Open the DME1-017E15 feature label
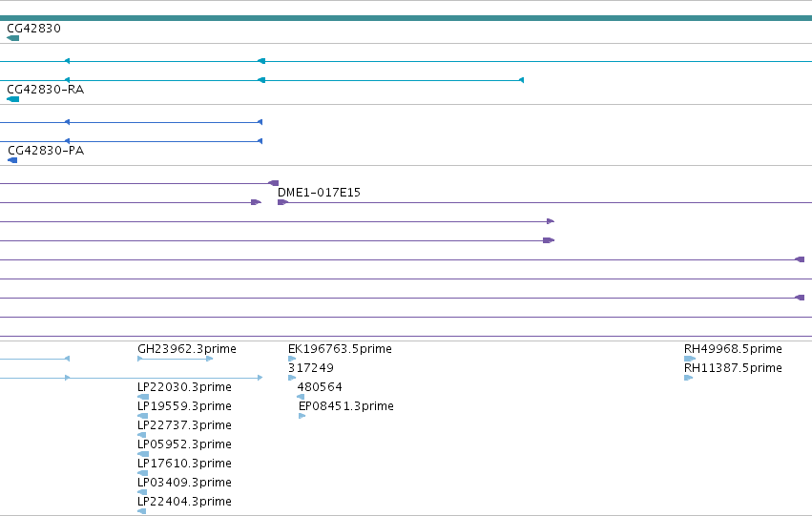 click(x=319, y=193)
